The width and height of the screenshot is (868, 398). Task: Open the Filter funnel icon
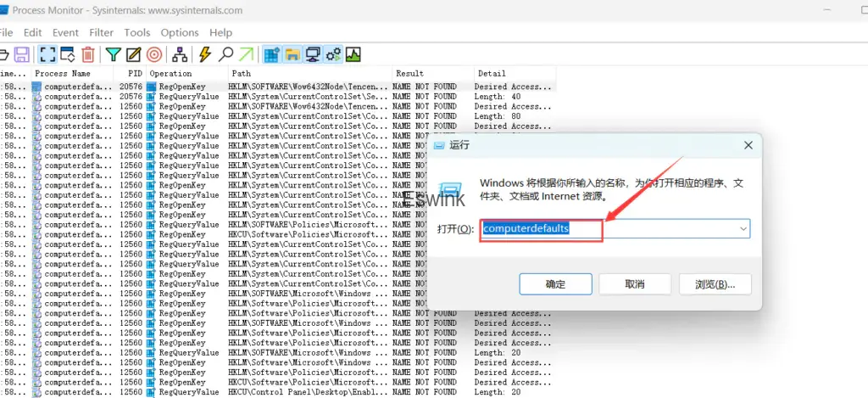tap(113, 55)
